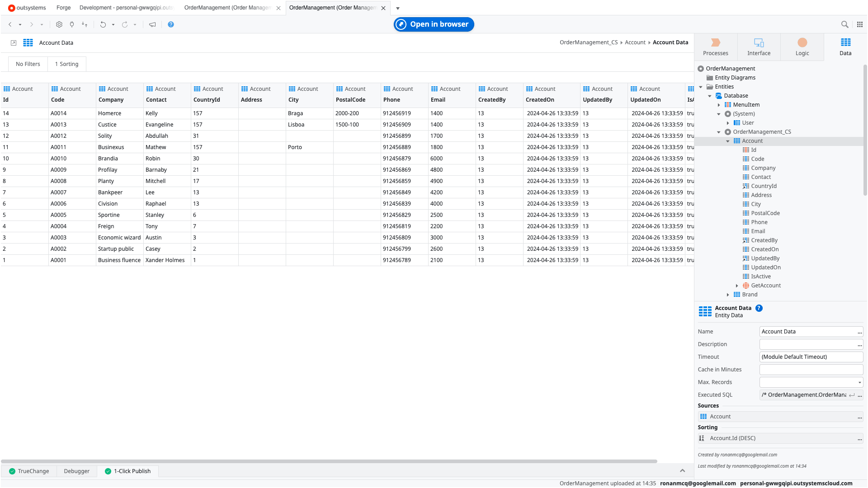This screenshot has width=868, height=488.
Task: Collapse the OrderManagement_CS node
Action: (x=719, y=132)
